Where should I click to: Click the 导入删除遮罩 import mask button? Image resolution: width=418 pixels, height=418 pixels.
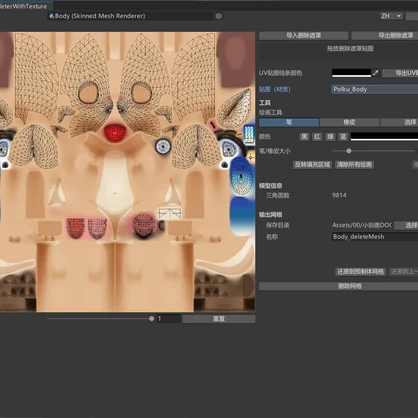click(x=304, y=35)
